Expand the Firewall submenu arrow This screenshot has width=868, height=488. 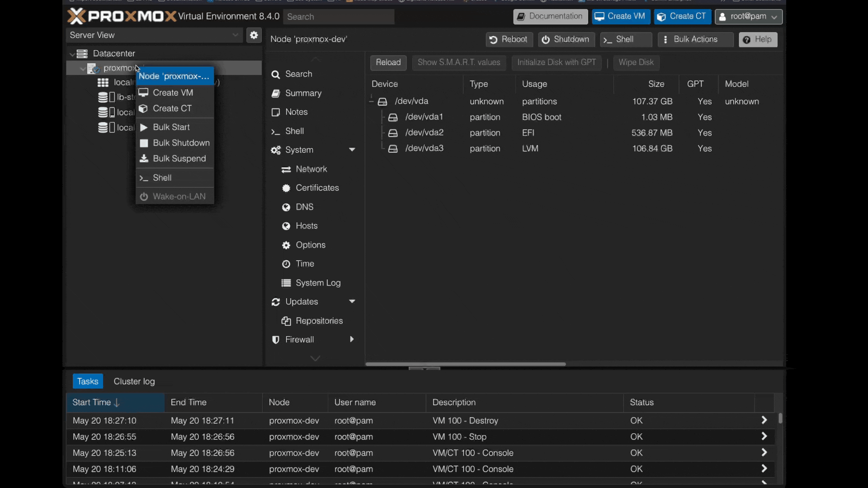[x=352, y=340]
